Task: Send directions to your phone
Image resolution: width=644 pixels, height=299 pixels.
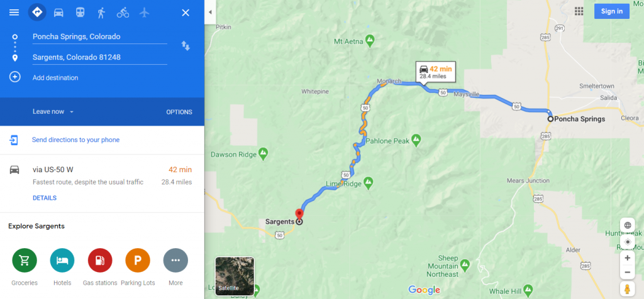Action: [75, 140]
